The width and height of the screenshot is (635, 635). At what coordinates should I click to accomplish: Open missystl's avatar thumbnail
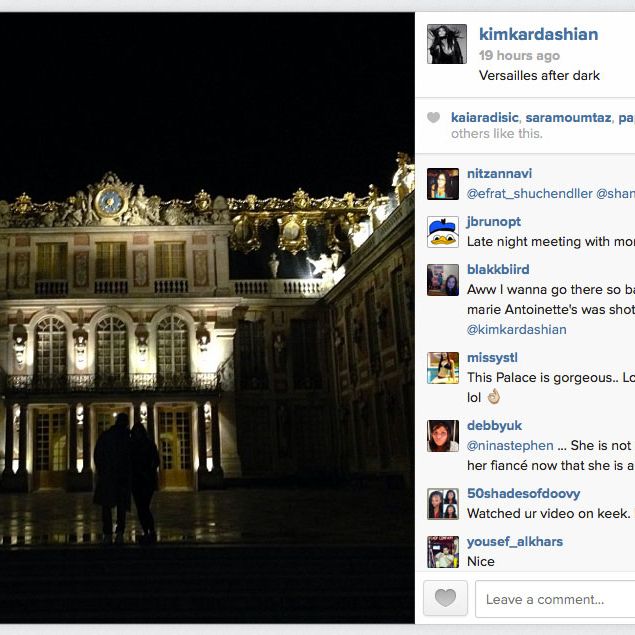pyautogui.click(x=443, y=368)
